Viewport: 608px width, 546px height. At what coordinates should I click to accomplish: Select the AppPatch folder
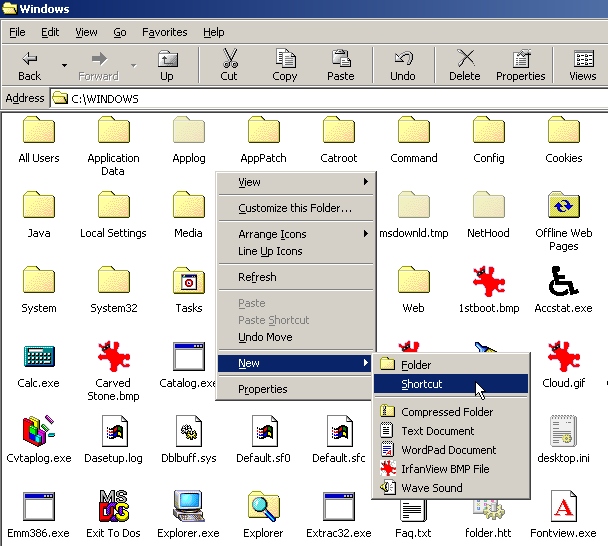click(264, 140)
